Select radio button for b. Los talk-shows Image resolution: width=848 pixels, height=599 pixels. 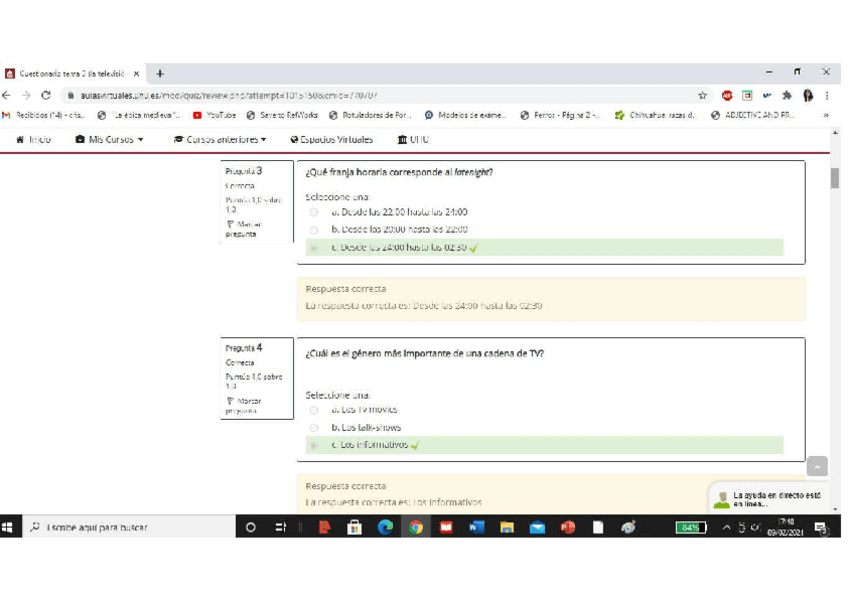click(314, 427)
